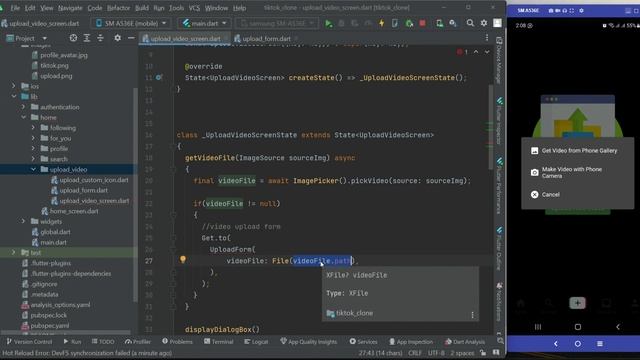This screenshot has height=360, width=640.
Task: Click the mirror toolbar back arrow
Action: point(556,344)
